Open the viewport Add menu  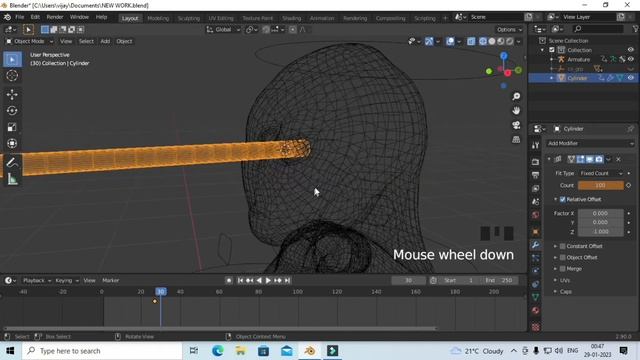(105, 41)
